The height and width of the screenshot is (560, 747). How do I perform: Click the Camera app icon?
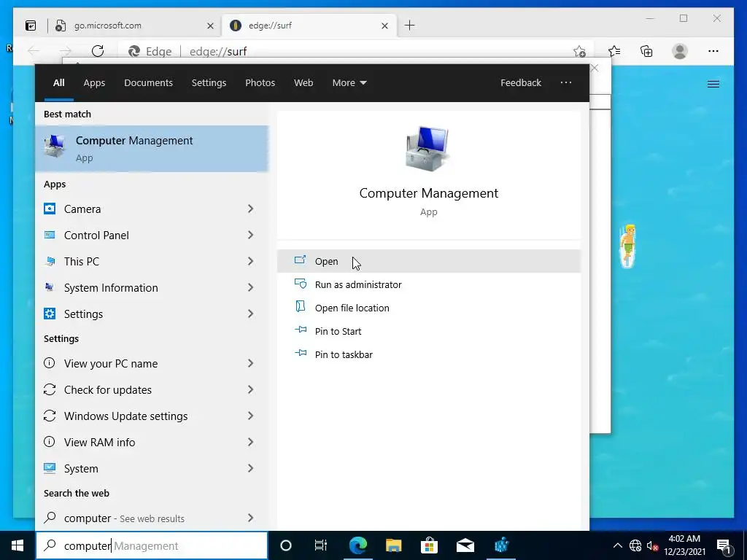[x=50, y=209]
